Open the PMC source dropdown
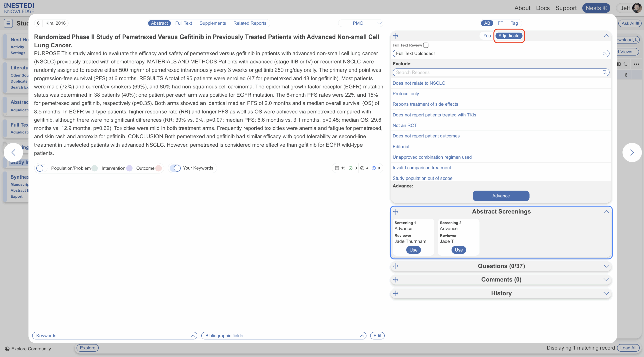This screenshot has width=644, height=357. click(x=379, y=23)
